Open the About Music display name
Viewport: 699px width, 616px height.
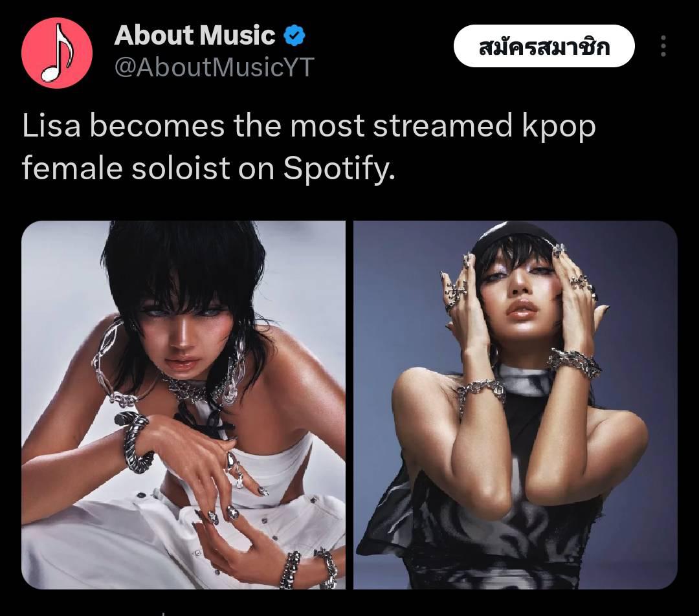(195, 36)
